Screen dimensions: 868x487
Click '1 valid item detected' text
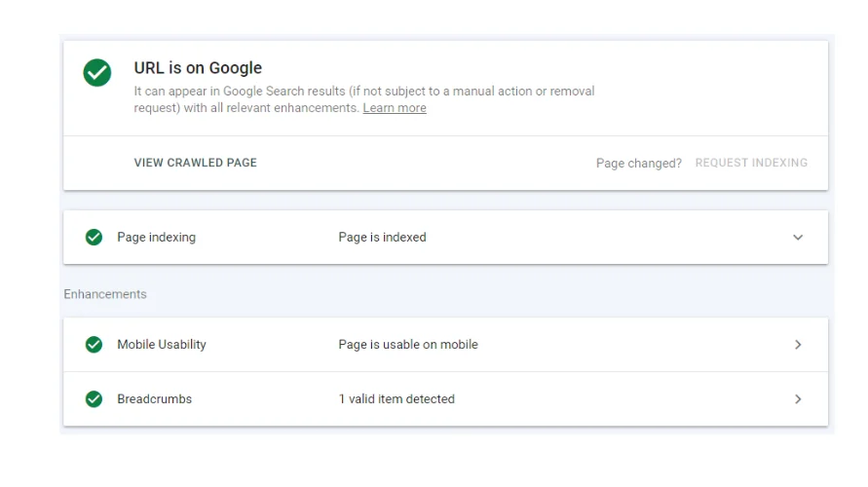396,399
